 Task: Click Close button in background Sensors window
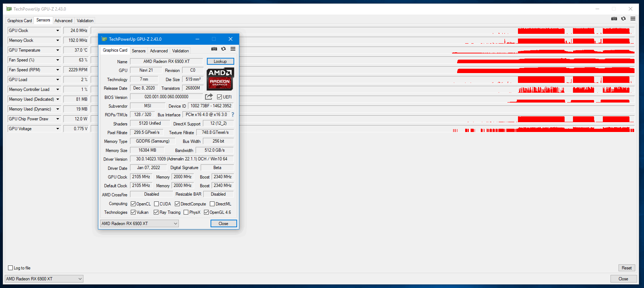click(623, 279)
